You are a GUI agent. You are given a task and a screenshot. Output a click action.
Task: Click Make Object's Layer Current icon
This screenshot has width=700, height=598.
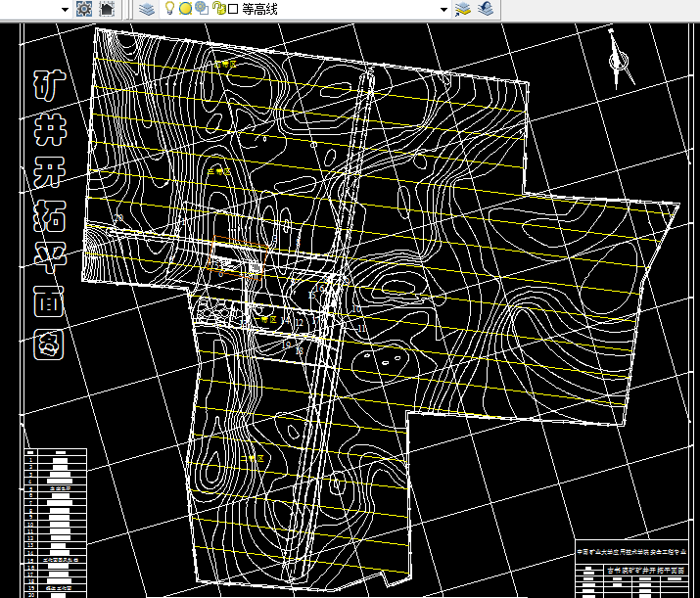tap(462, 9)
